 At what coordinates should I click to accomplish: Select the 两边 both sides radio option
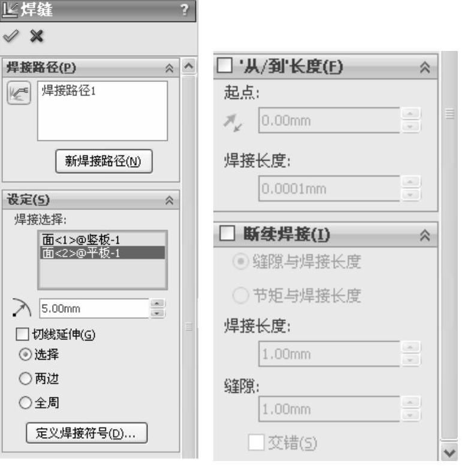[x=25, y=378]
